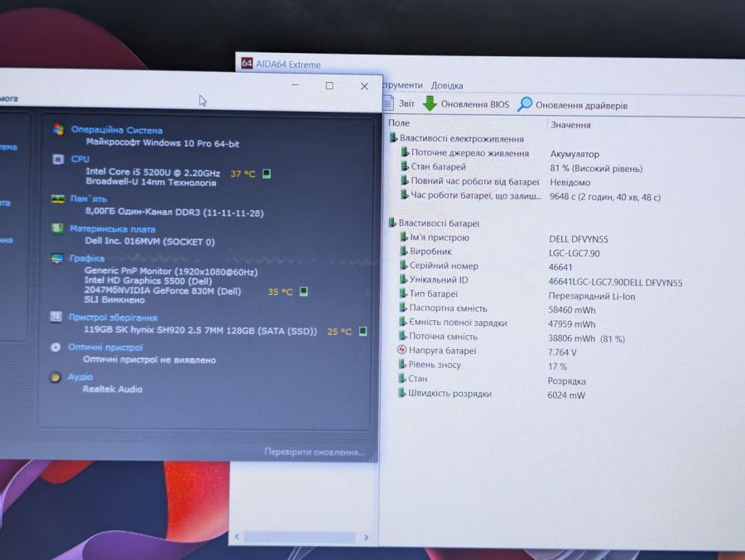This screenshot has height=560, width=745.
Task: Open the Операційна Система section link in Speccy
Action: point(117,130)
